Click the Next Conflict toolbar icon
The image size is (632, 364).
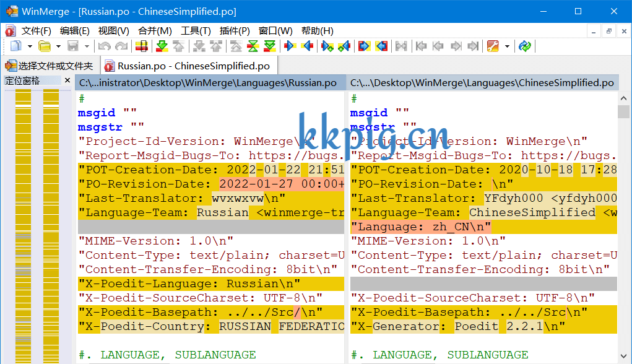coord(199,46)
